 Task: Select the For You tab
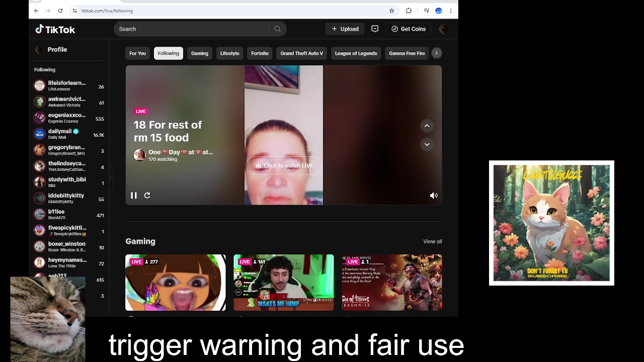tap(137, 53)
